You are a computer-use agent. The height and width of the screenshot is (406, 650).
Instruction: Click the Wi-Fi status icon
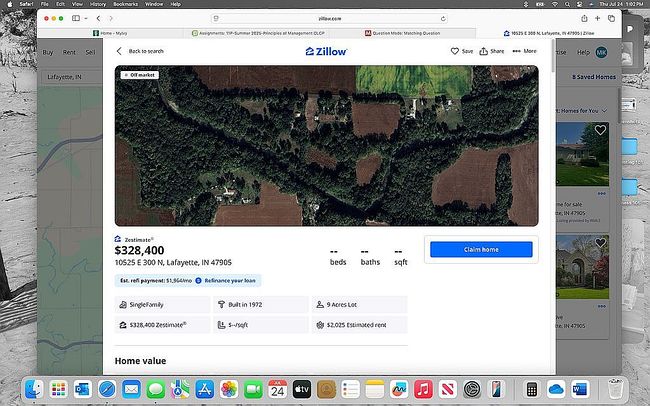point(554,4)
